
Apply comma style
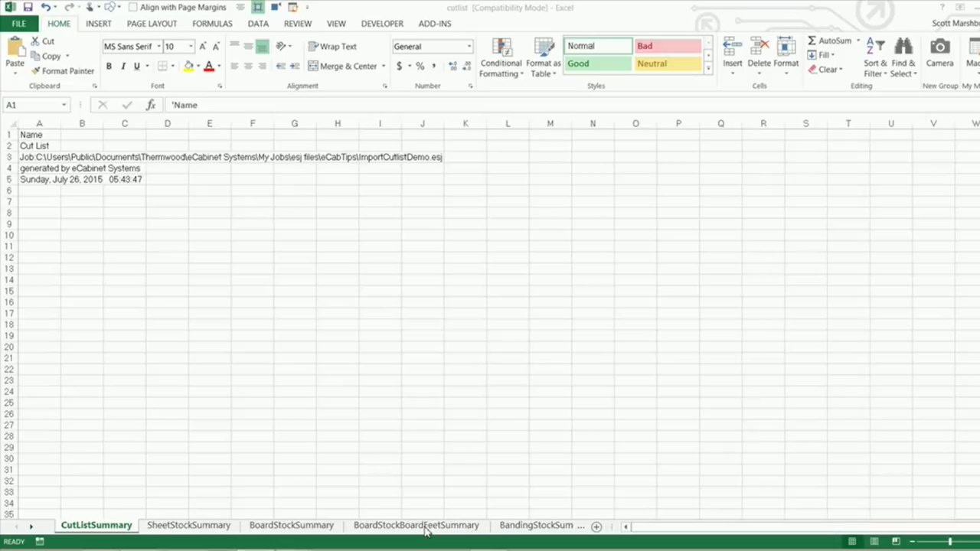433,67
